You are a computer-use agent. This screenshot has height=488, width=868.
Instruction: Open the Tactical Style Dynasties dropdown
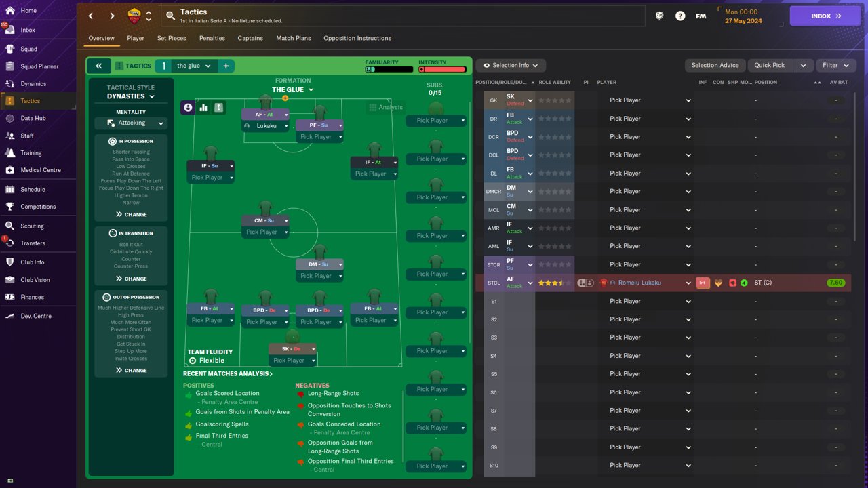(x=131, y=96)
